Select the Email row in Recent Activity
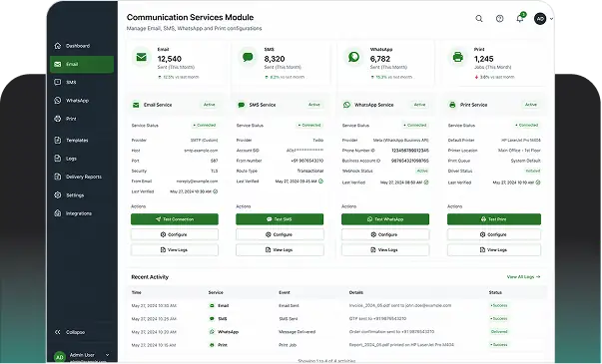602x364 pixels. tap(336, 306)
